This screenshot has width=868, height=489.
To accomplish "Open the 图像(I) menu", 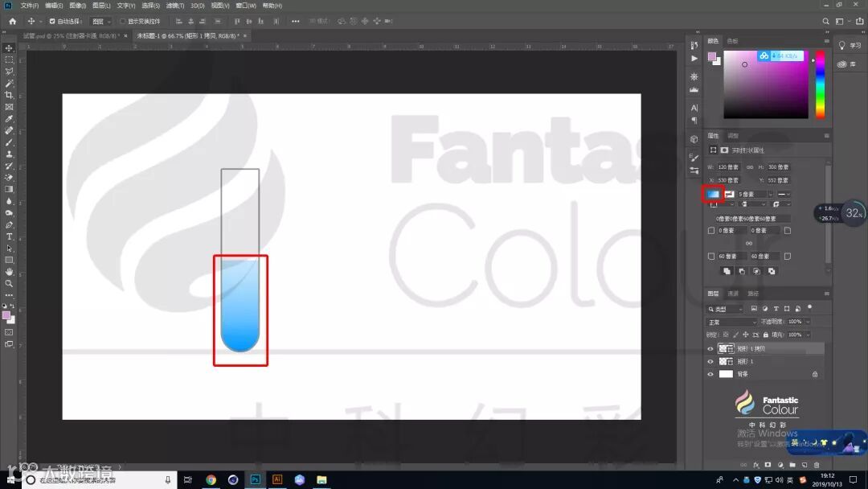I will [77, 6].
